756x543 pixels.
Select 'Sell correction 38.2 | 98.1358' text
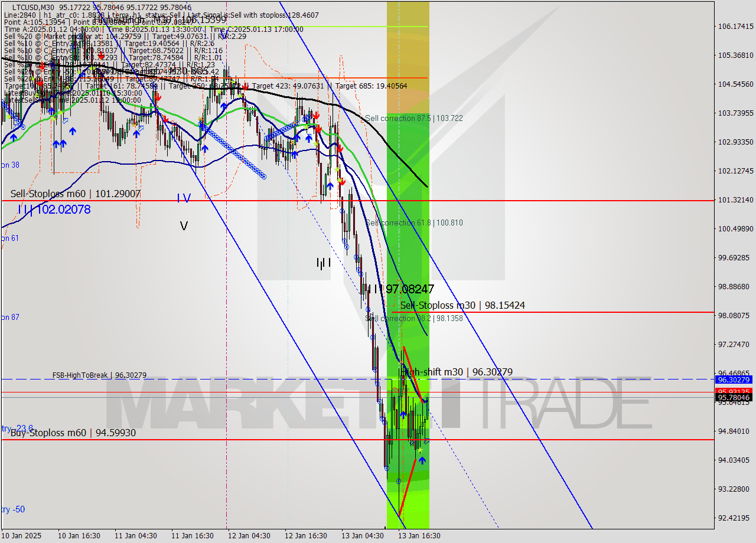pyautogui.click(x=413, y=318)
